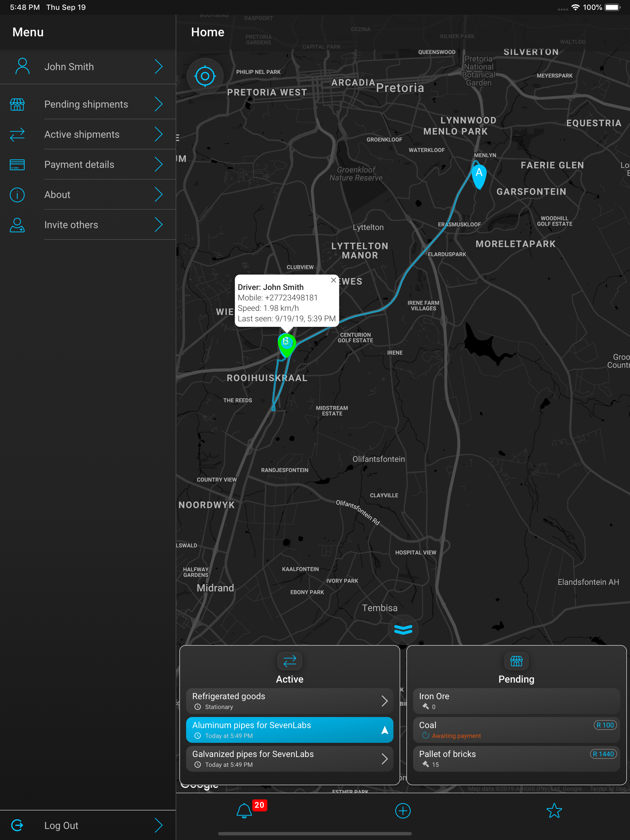Open favorites star icon
Screen dimensions: 630x840
tap(554, 811)
